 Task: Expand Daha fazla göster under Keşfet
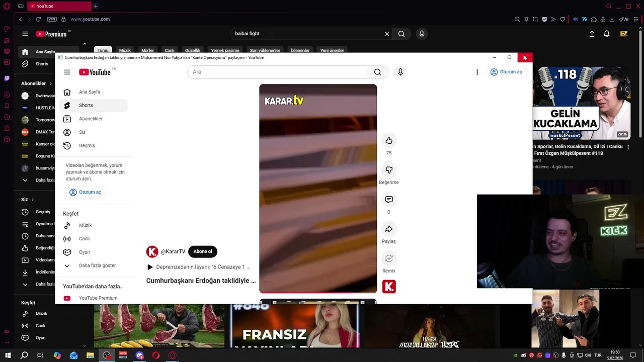(93, 265)
